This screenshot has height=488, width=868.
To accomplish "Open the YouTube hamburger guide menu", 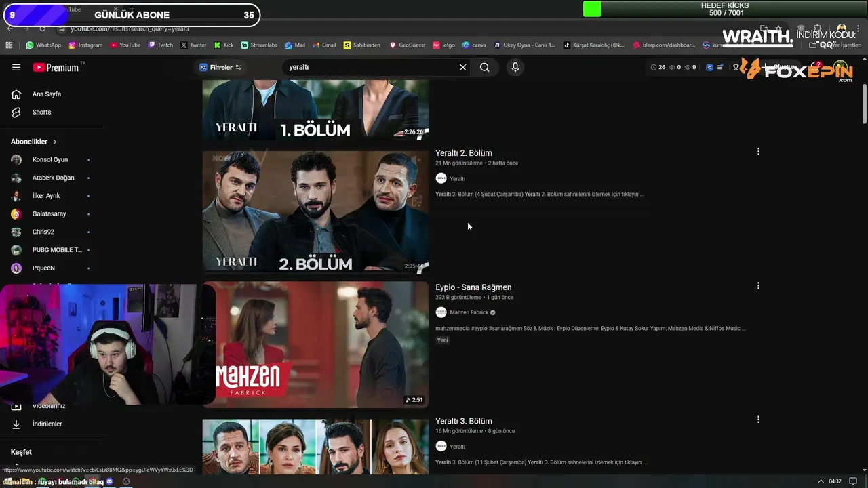I will click(16, 67).
